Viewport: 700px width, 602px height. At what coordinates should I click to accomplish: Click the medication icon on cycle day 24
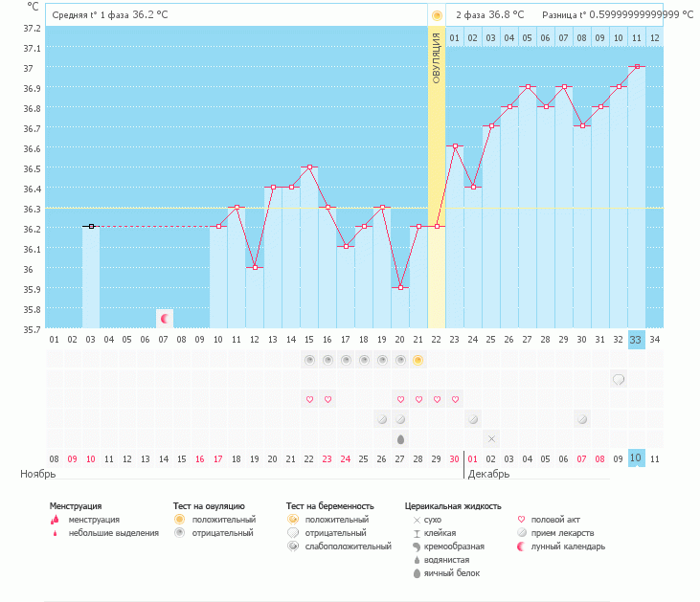(x=473, y=419)
